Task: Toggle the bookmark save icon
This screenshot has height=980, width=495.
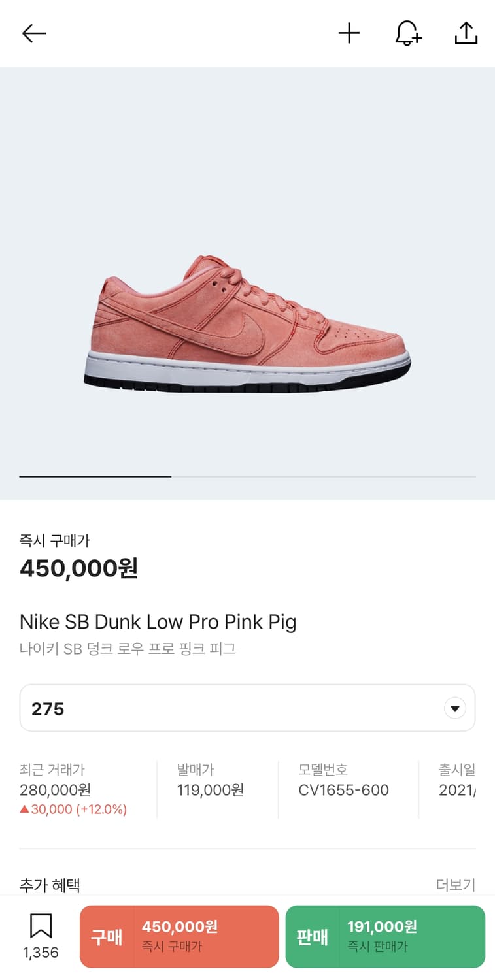Action: (41, 928)
